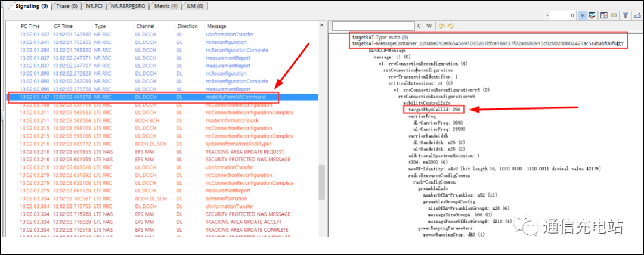Click the expand-all double chevron icon
The height and width of the screenshot is (255, 644).
(582, 15)
